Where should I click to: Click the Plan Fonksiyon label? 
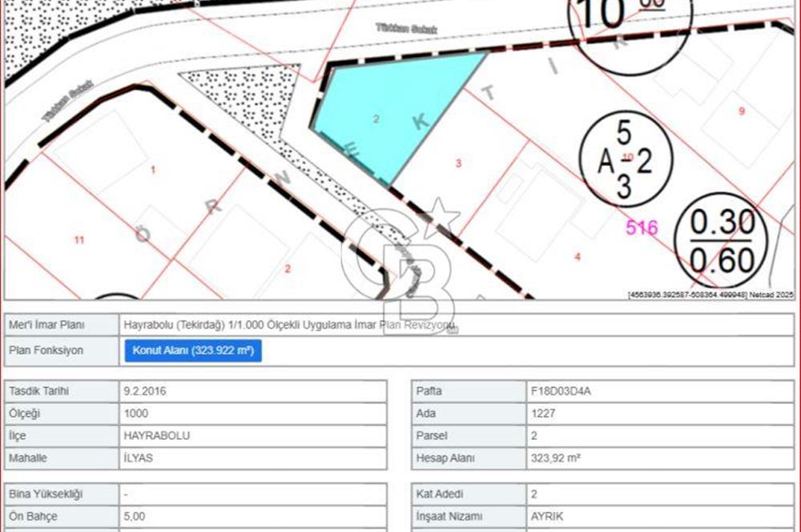(x=46, y=351)
